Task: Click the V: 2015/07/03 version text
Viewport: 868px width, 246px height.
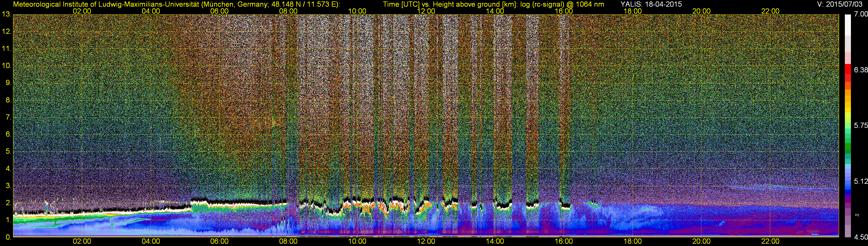Action: coord(839,4)
